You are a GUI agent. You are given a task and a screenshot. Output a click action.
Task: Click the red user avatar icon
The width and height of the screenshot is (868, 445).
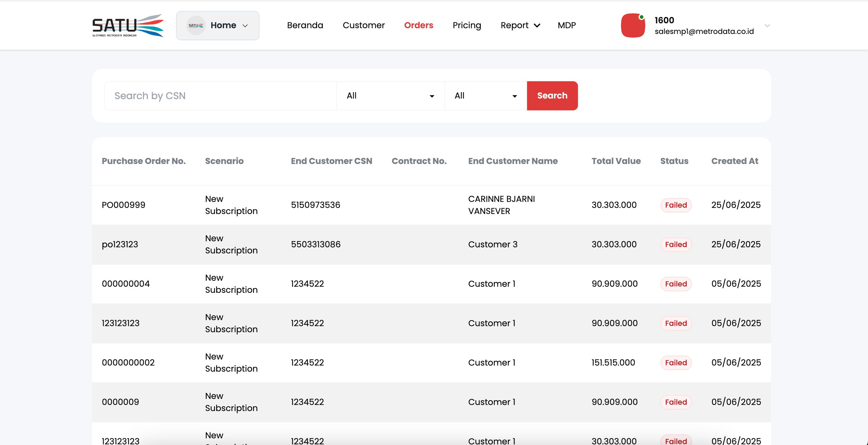[x=633, y=26]
